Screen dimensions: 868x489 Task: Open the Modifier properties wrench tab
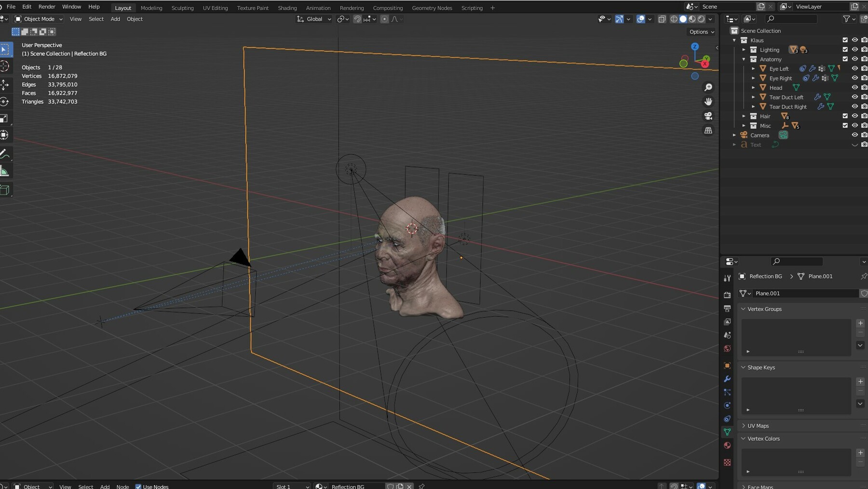click(727, 379)
